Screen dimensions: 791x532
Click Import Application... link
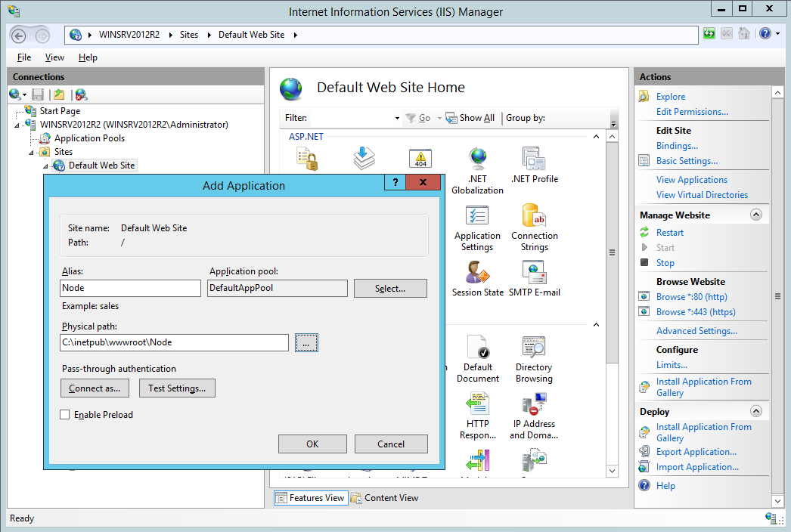[697, 467]
